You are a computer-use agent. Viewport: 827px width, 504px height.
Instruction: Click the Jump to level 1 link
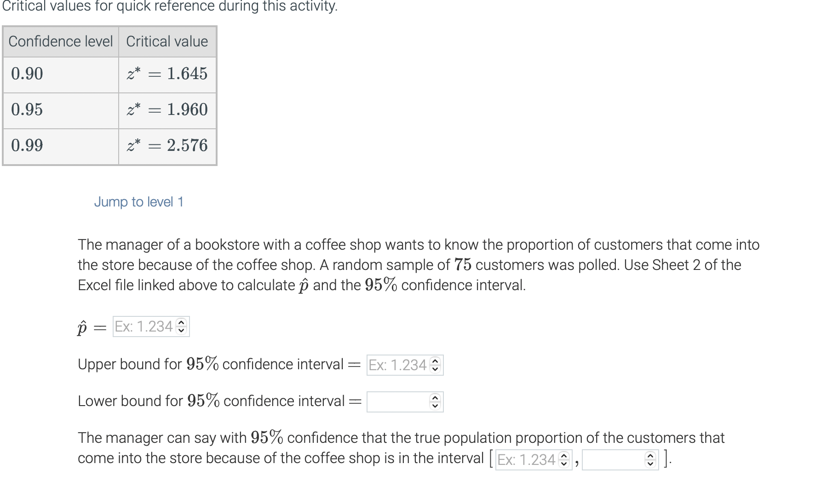click(139, 201)
